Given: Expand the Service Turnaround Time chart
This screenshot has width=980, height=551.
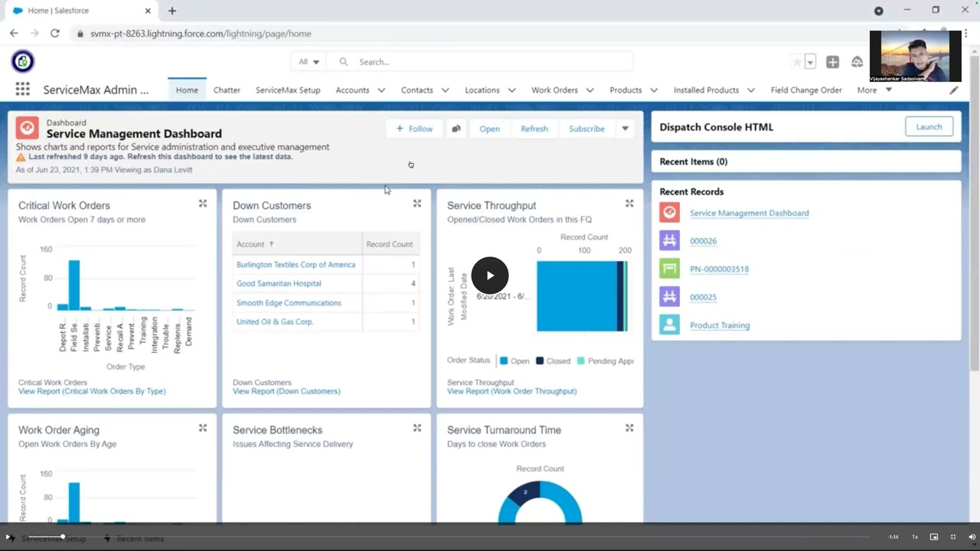Looking at the screenshot, I should pyautogui.click(x=629, y=428).
